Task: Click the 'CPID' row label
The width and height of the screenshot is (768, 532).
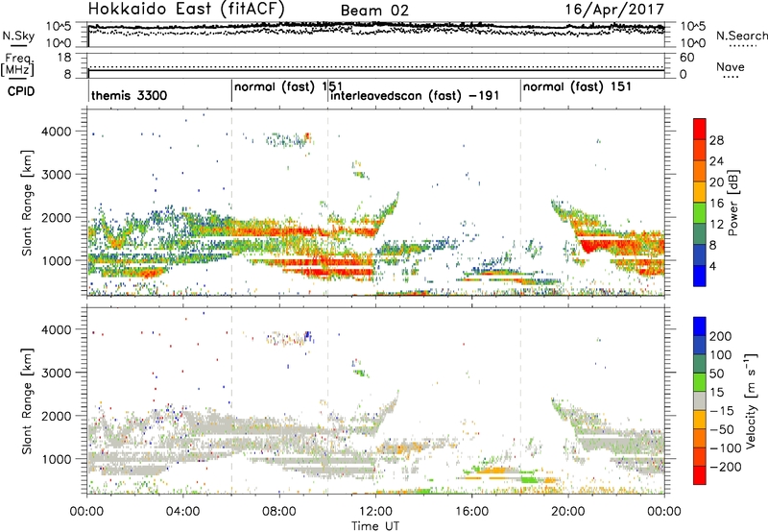Action: point(21,91)
